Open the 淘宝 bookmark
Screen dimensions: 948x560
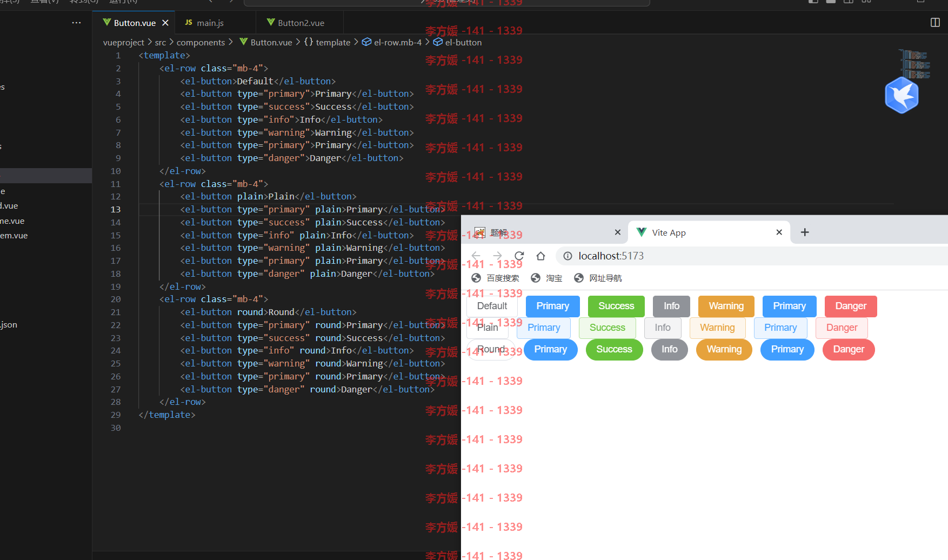coord(546,278)
